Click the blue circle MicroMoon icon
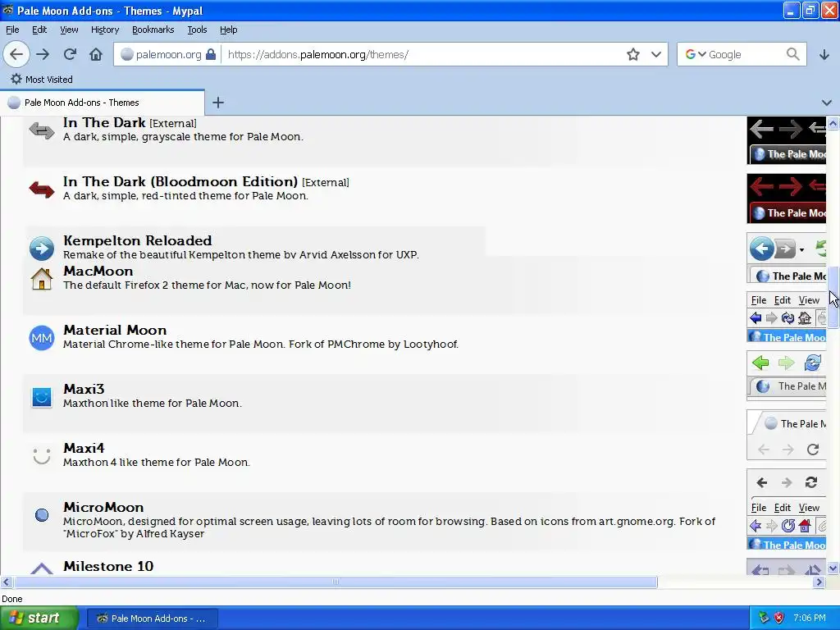840x630 pixels. (x=42, y=515)
